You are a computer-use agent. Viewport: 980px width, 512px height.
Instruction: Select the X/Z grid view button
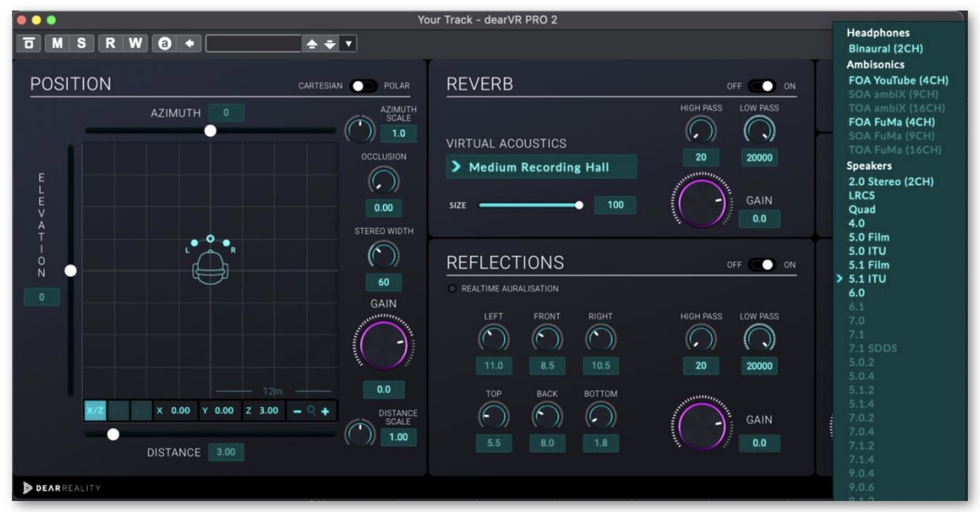pos(95,411)
